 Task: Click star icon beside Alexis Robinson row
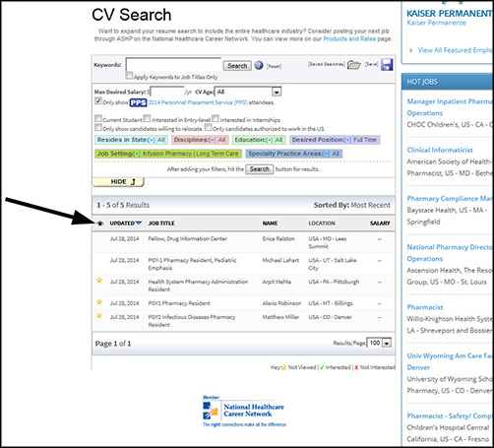click(x=99, y=301)
